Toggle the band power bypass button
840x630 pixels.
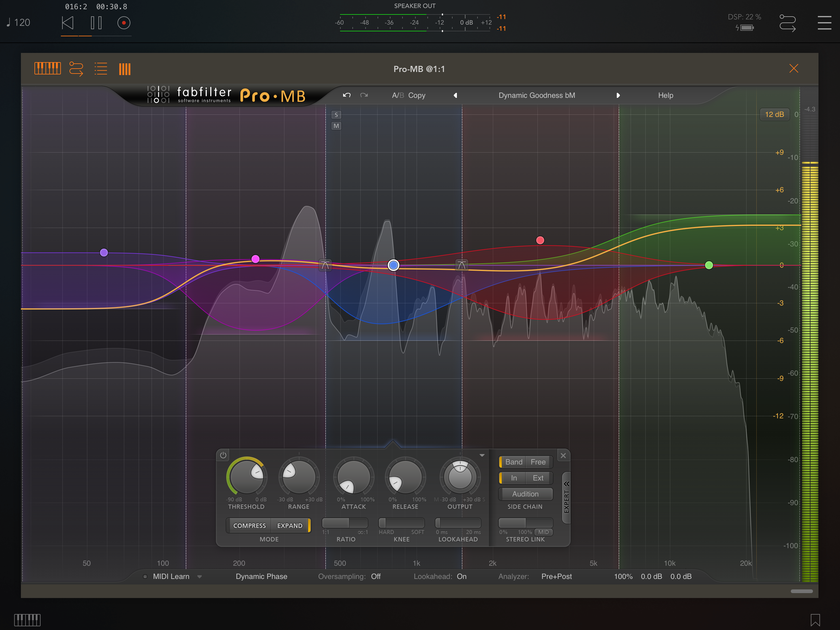tap(223, 455)
